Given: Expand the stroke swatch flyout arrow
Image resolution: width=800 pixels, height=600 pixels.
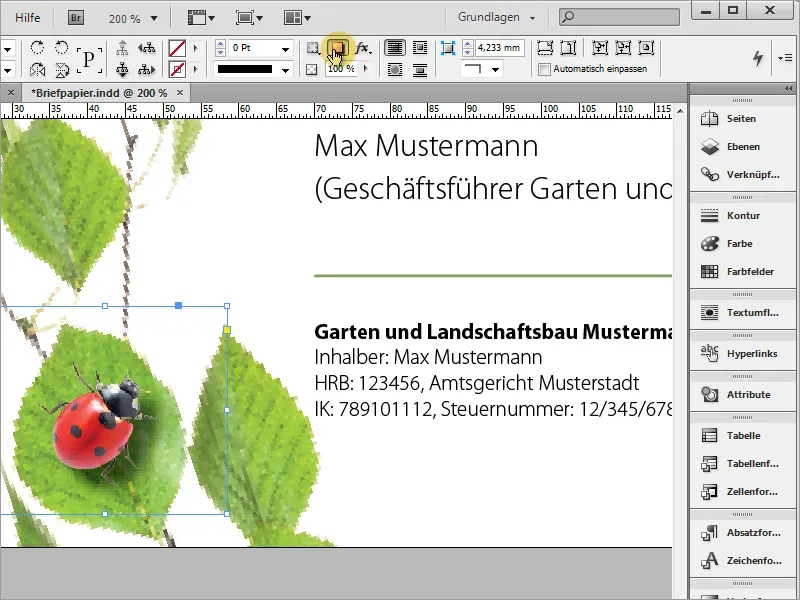Looking at the screenshot, I should (195, 69).
